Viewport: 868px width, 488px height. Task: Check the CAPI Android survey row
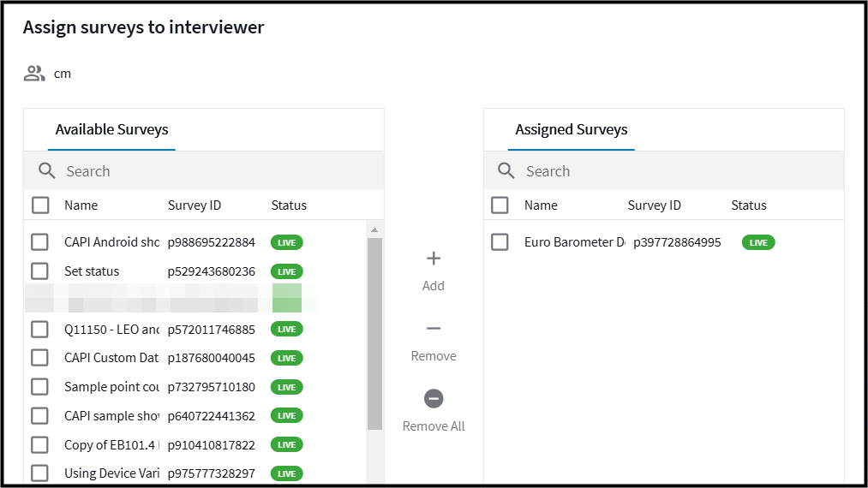[x=40, y=242]
